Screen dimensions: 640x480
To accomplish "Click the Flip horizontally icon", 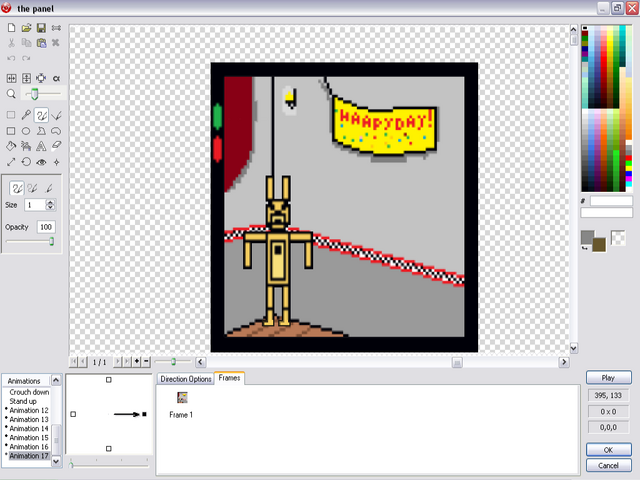I will pyautogui.click(x=11, y=78).
